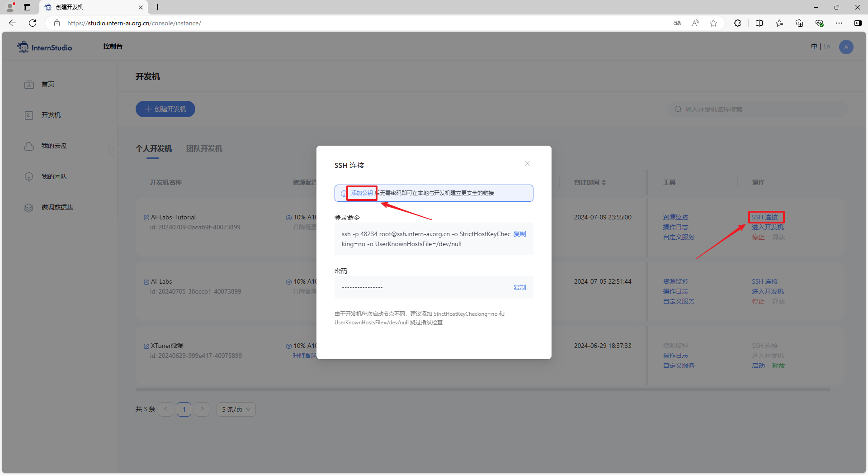Copy the password field value
868x475 pixels.
pos(520,287)
